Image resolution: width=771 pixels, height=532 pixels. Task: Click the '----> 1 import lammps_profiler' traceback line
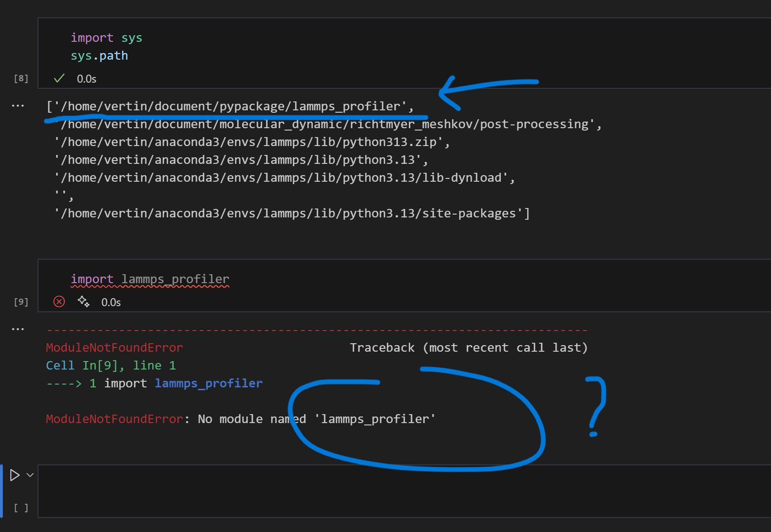155,383
